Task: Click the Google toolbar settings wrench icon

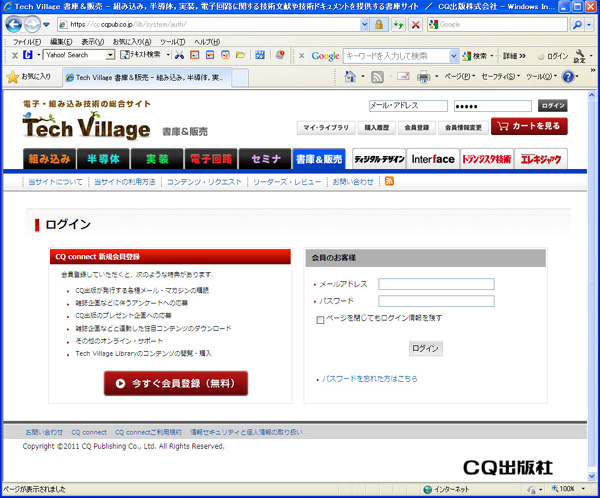Action: pyautogui.click(x=579, y=56)
